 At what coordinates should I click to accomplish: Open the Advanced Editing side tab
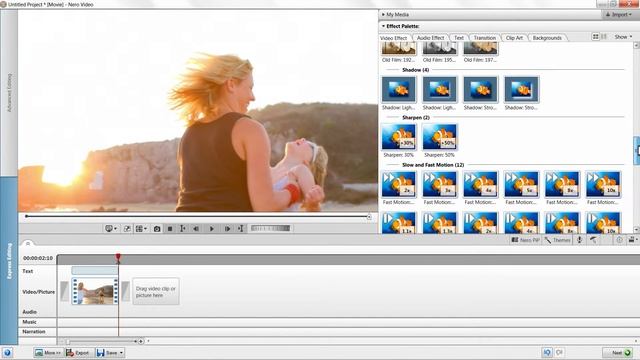click(9, 93)
